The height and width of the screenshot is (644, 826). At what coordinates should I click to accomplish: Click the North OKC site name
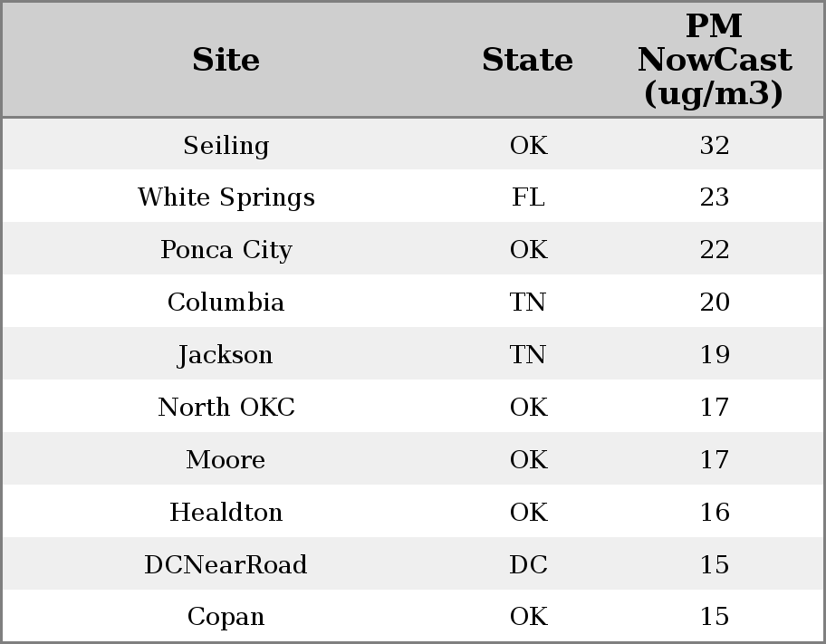pyautogui.click(x=226, y=408)
